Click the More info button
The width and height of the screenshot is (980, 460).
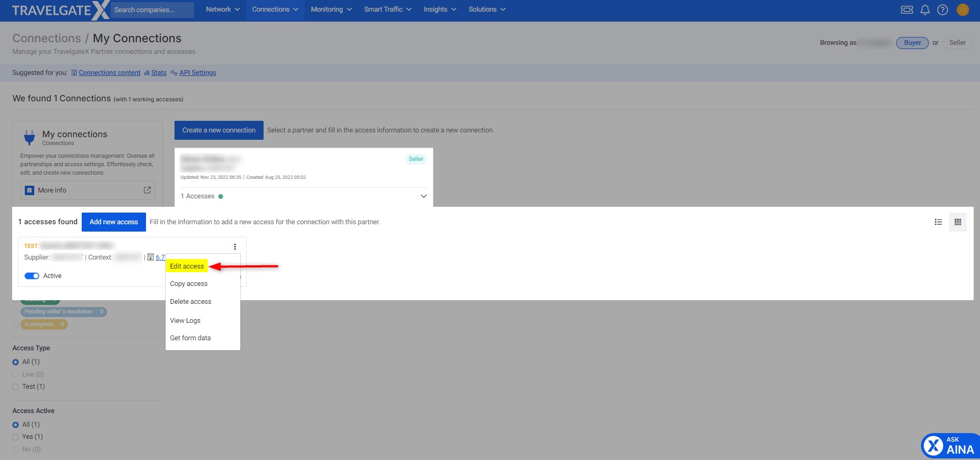pyautogui.click(x=88, y=190)
